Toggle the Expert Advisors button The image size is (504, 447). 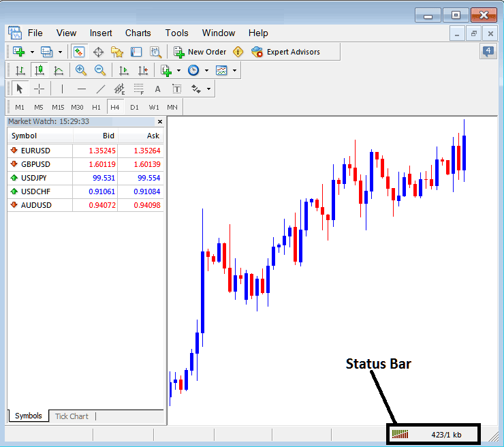(x=285, y=52)
